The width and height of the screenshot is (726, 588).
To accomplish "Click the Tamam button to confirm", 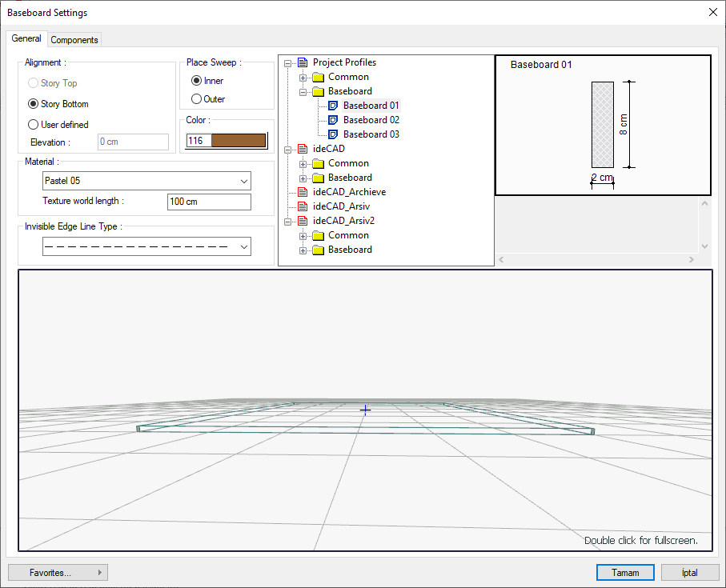I will [625, 573].
